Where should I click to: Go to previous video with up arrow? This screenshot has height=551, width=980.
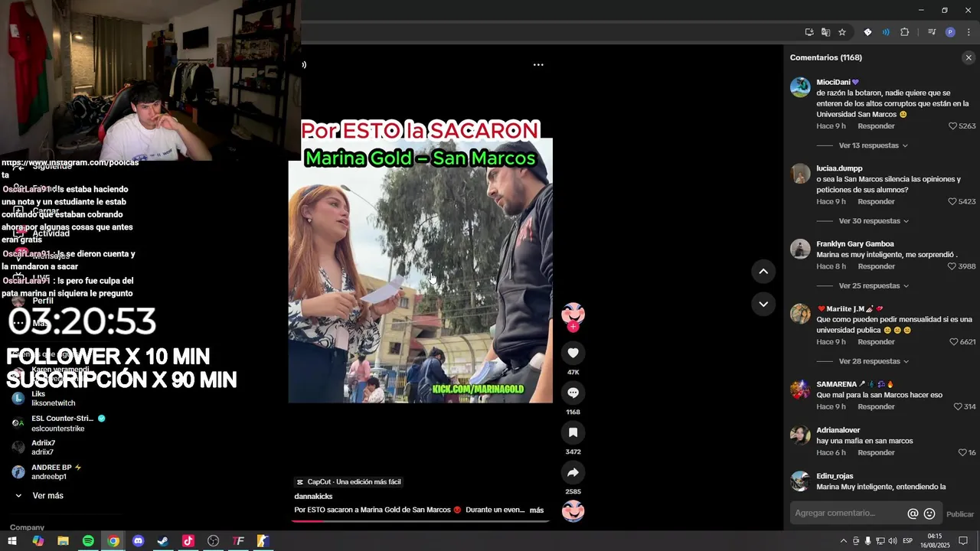(763, 271)
